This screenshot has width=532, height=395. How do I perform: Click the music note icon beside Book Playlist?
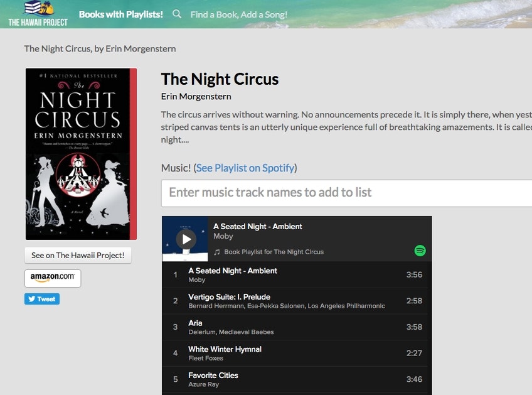coord(216,252)
